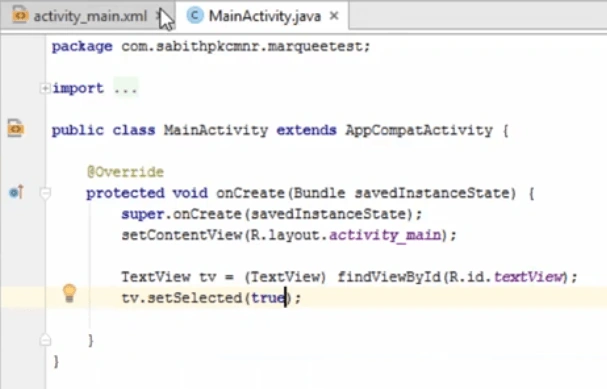Click the onCreate closing brace fold marker
Viewport: 607px width, 389px height.
[45, 340]
